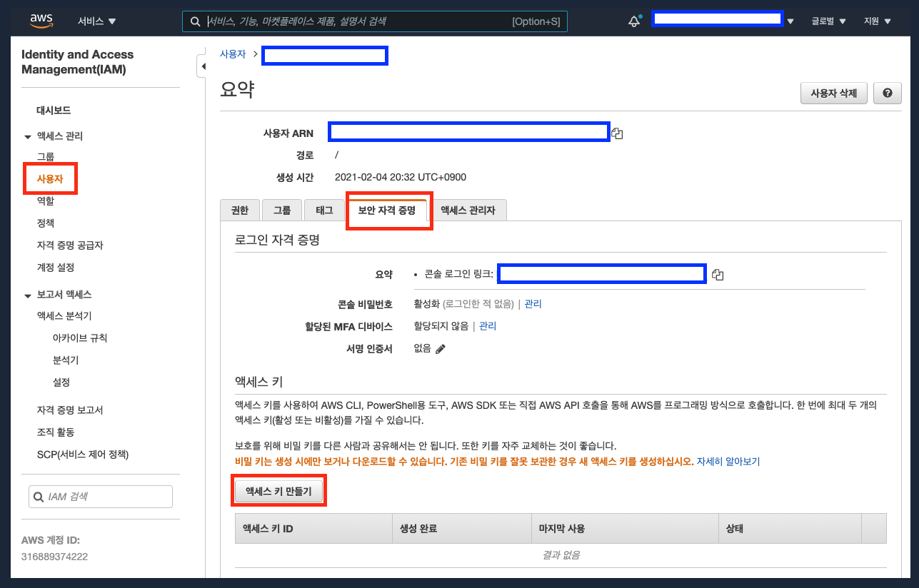Open 액세스 분석기 in the sidebar

[64, 315]
